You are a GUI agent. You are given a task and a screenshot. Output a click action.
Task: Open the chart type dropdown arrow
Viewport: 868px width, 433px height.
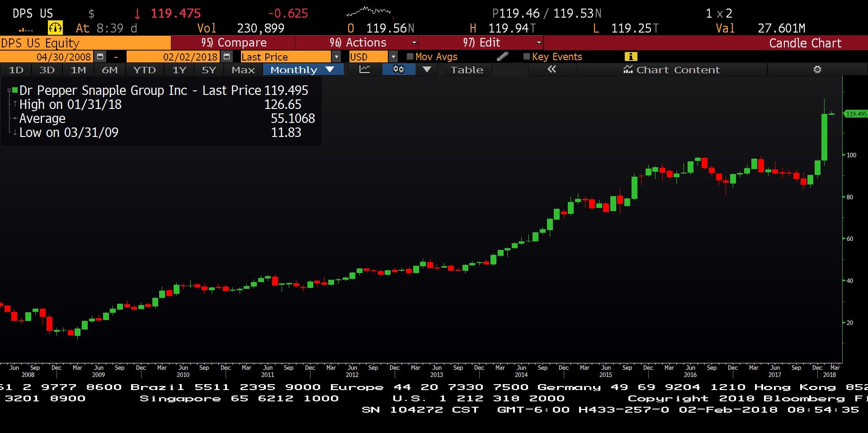point(426,70)
